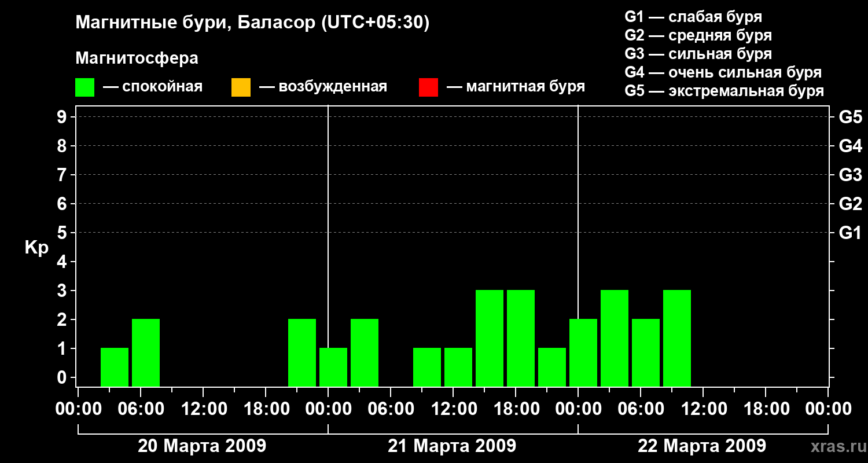868x463 pixels.
Task: Click the 'G1' label on the right axis
Action: (x=850, y=233)
